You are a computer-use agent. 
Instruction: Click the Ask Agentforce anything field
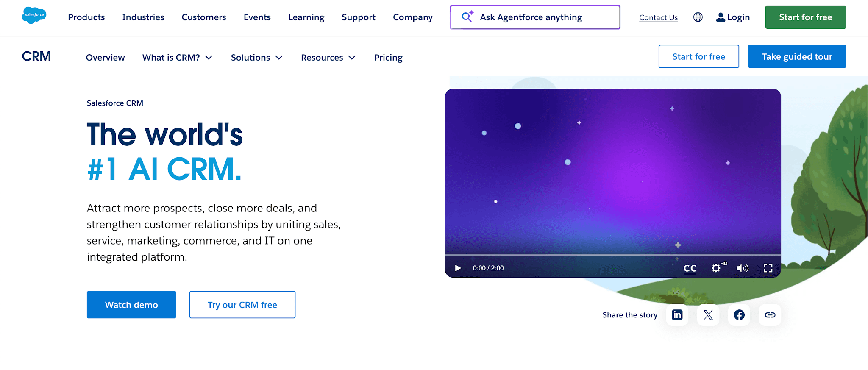coord(535,17)
